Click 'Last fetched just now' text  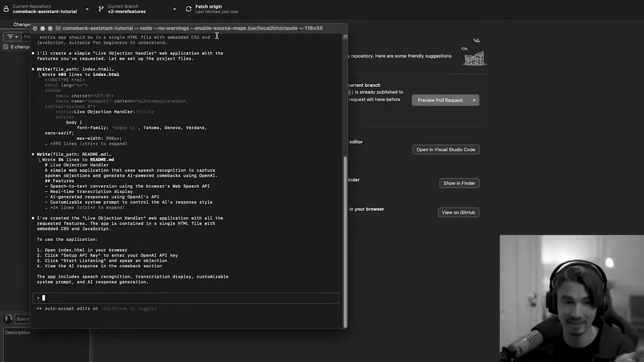coord(217,12)
